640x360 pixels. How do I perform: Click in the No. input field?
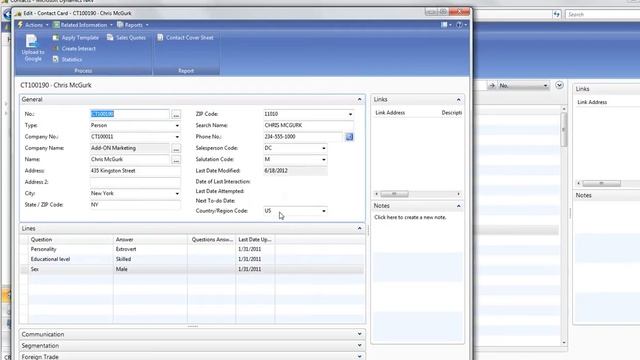tap(129, 114)
